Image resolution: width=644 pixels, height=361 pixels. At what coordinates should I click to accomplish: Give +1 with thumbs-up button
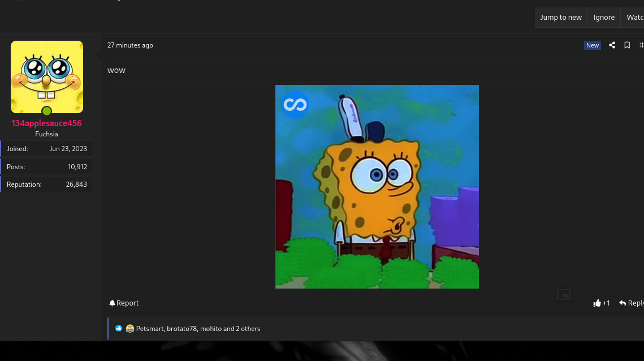click(601, 303)
